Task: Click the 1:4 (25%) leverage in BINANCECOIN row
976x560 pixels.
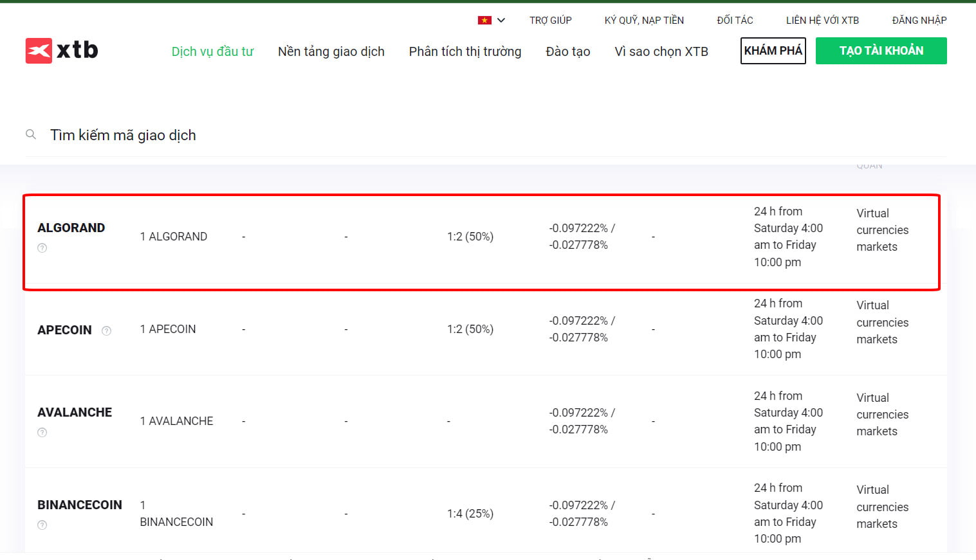Action: tap(470, 514)
